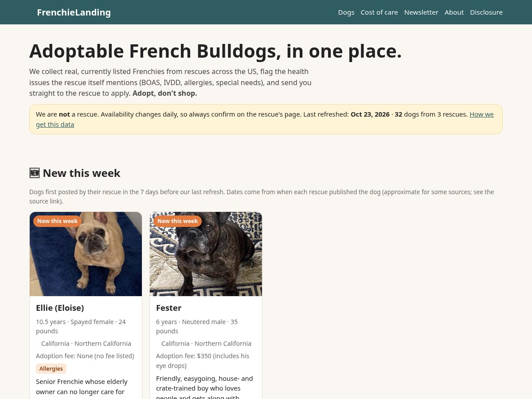Open the About page

[x=454, y=12]
